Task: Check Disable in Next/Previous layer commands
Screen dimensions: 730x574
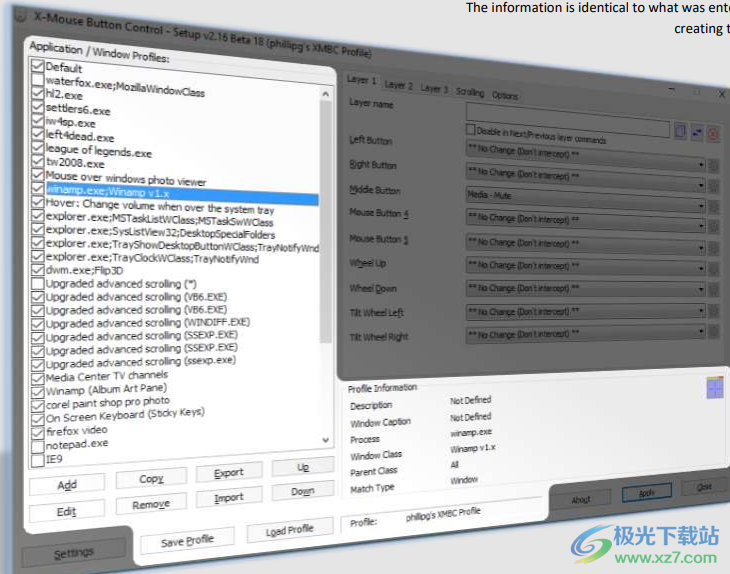Action: [x=471, y=129]
